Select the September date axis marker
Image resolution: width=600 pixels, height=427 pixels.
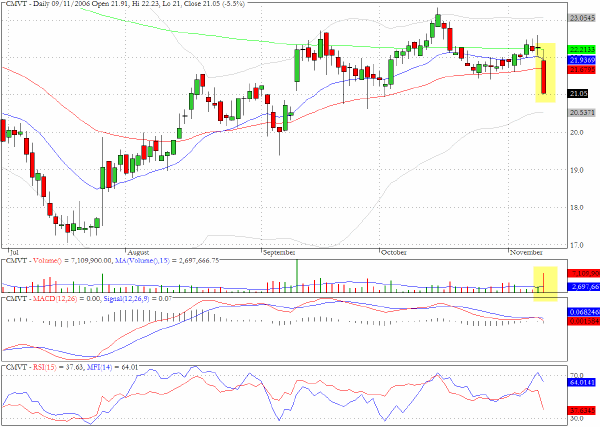point(279,253)
